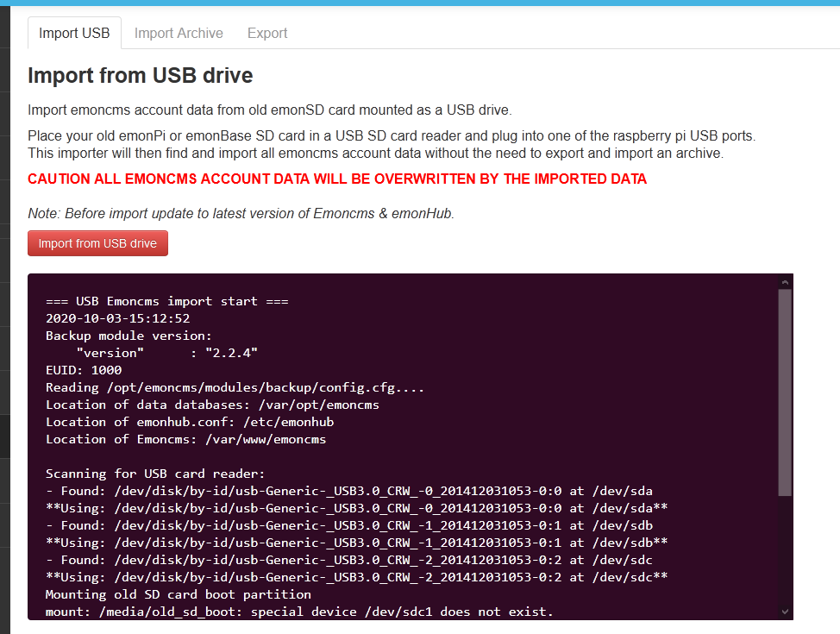
Task: Click the 'Found' line ending /dev/sdc
Action: 349,560
